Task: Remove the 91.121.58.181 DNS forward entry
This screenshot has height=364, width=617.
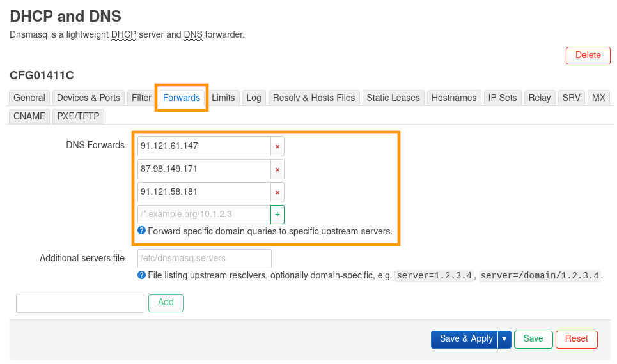Action: click(277, 192)
